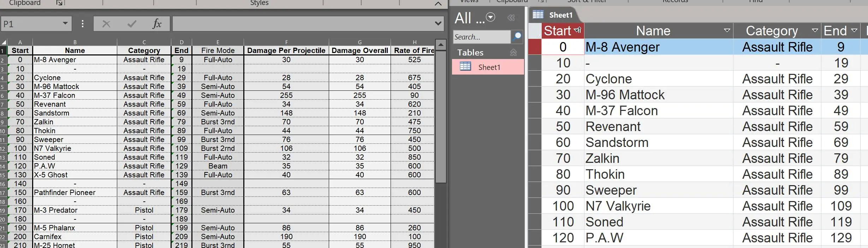The image size is (868, 248).
Task: Click the 'P.A.W' field in Access
Action: coord(659,238)
